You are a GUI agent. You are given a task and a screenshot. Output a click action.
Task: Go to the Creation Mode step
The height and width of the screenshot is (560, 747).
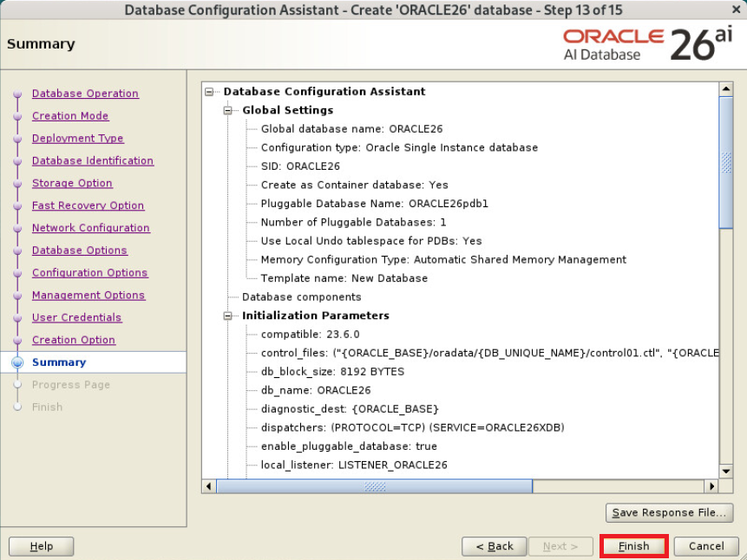click(x=70, y=115)
